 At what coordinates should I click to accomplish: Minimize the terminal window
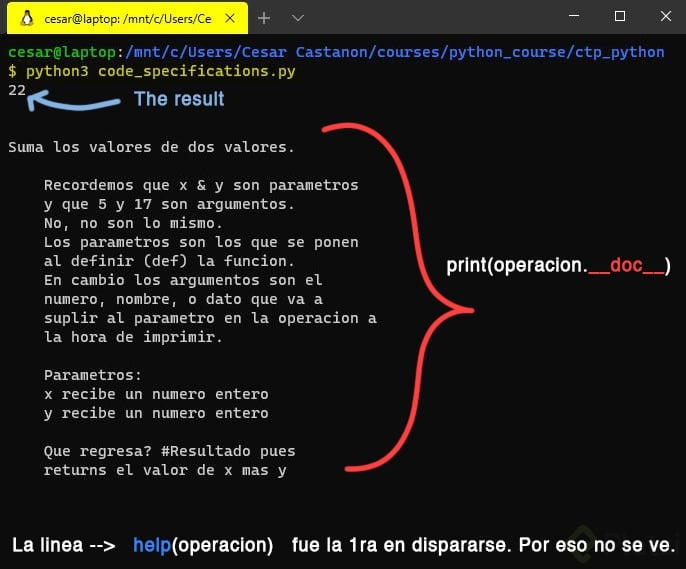tap(574, 16)
